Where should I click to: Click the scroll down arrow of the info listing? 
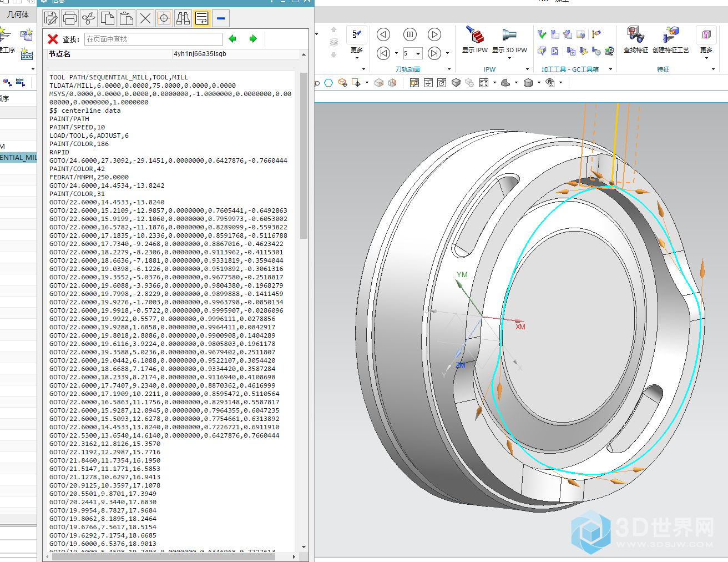pos(304,547)
